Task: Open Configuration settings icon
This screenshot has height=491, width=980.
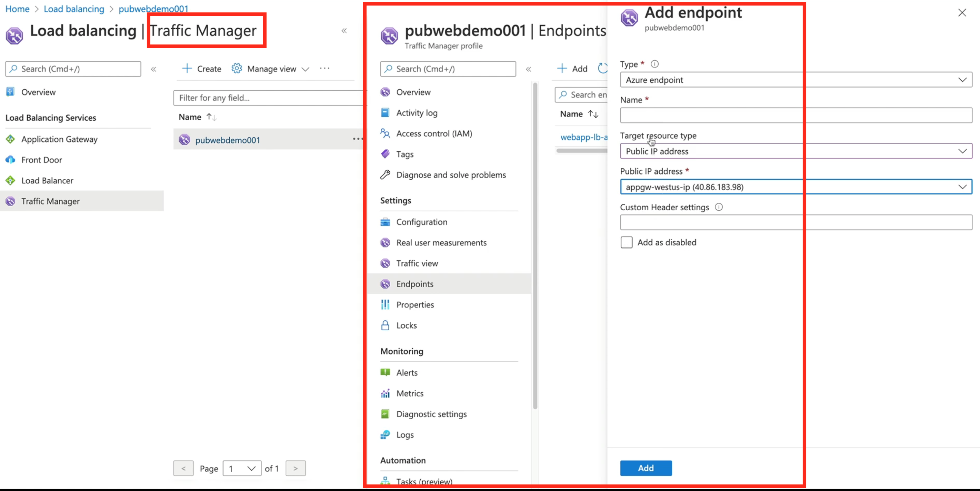Action: [x=385, y=222]
